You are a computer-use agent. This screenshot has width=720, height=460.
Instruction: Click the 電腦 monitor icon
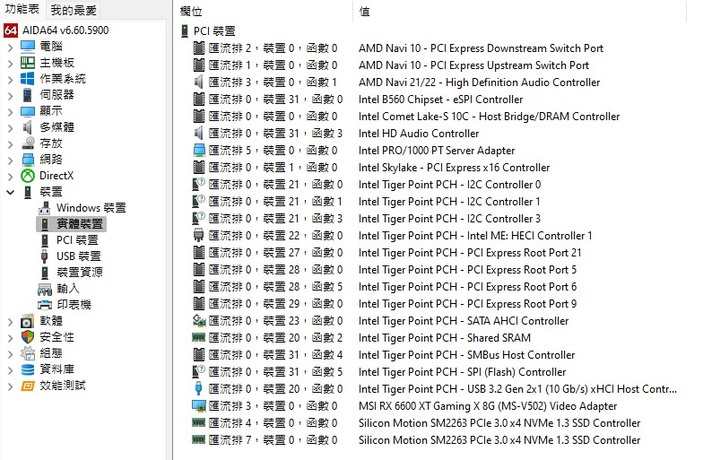[x=28, y=46]
